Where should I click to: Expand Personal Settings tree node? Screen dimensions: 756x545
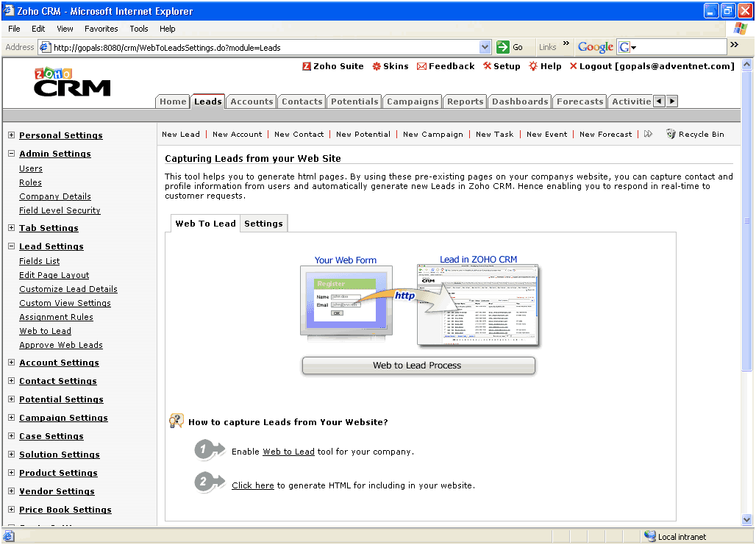[x=11, y=135]
